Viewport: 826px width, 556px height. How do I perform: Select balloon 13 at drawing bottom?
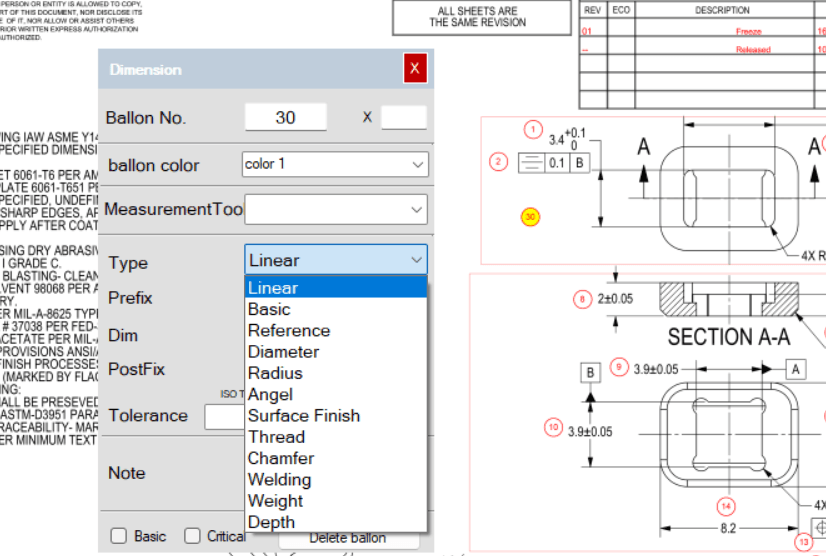[804, 542]
